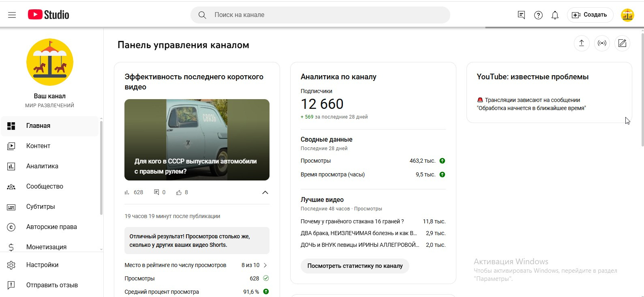
Task: Open the notifications bell
Action: pos(555,15)
